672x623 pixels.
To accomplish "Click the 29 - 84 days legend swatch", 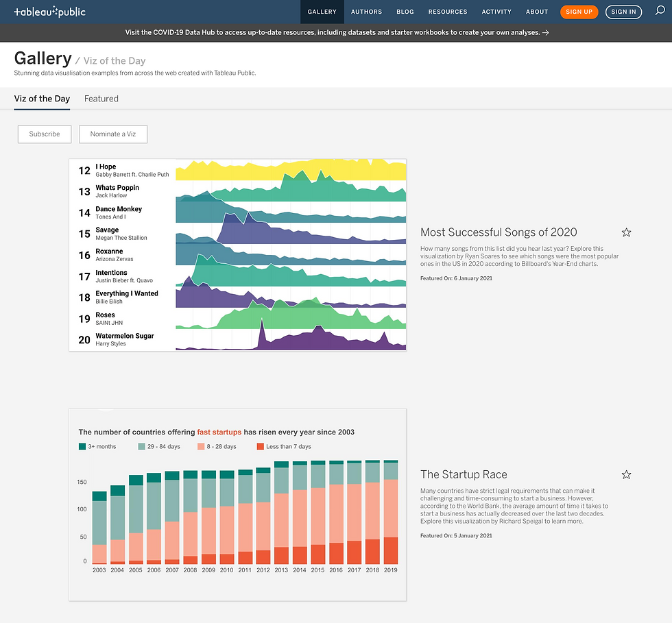I will tap(141, 446).
